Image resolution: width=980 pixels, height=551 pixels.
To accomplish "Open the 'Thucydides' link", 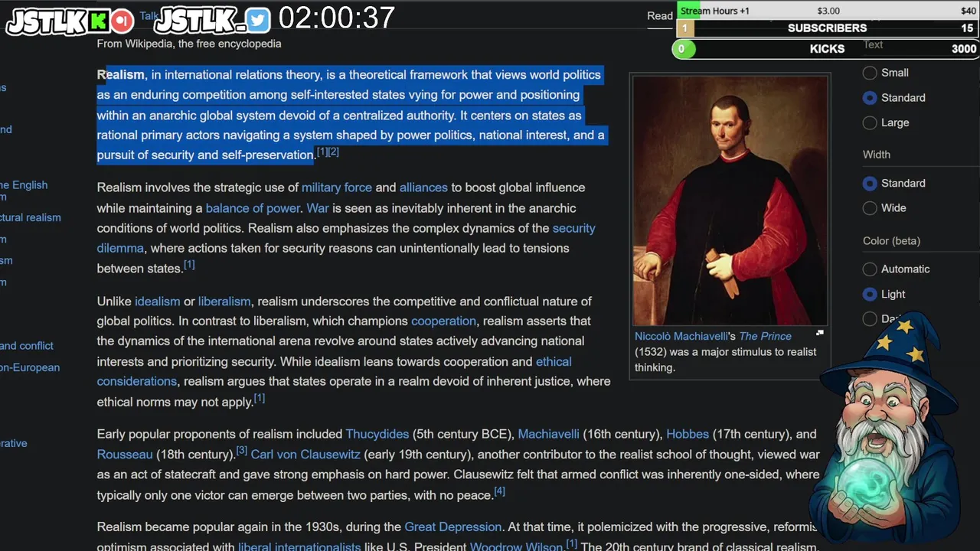I will coord(377,434).
